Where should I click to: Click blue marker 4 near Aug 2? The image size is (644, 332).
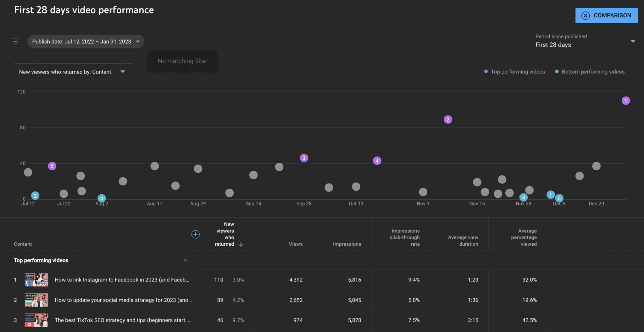[101, 198]
